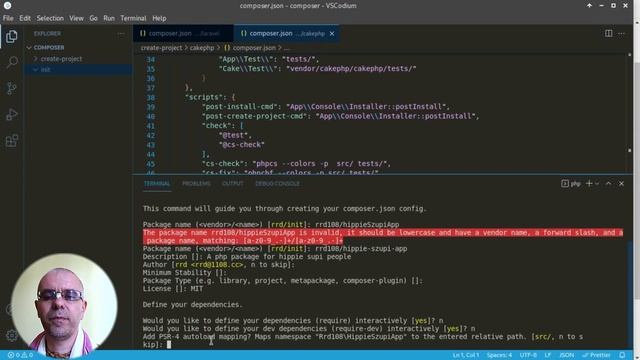
Task: Click keep-on-top arrow in title bar
Action: click(589, 6)
